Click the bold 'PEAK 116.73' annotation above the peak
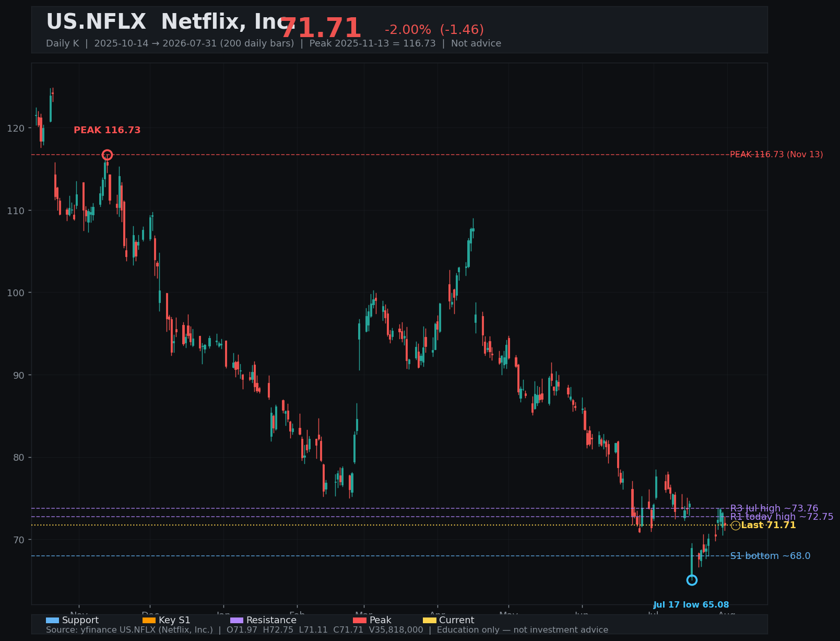This screenshot has height=641, width=840. [107, 130]
